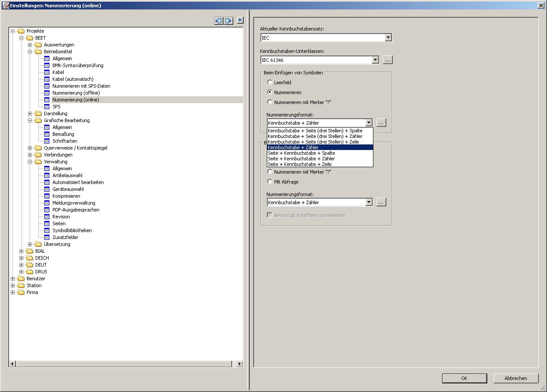Select Nummerieren mit Merker "?" under Beim Einfügen von Symbolen
The height and width of the screenshot is (392, 547).
point(270,102)
